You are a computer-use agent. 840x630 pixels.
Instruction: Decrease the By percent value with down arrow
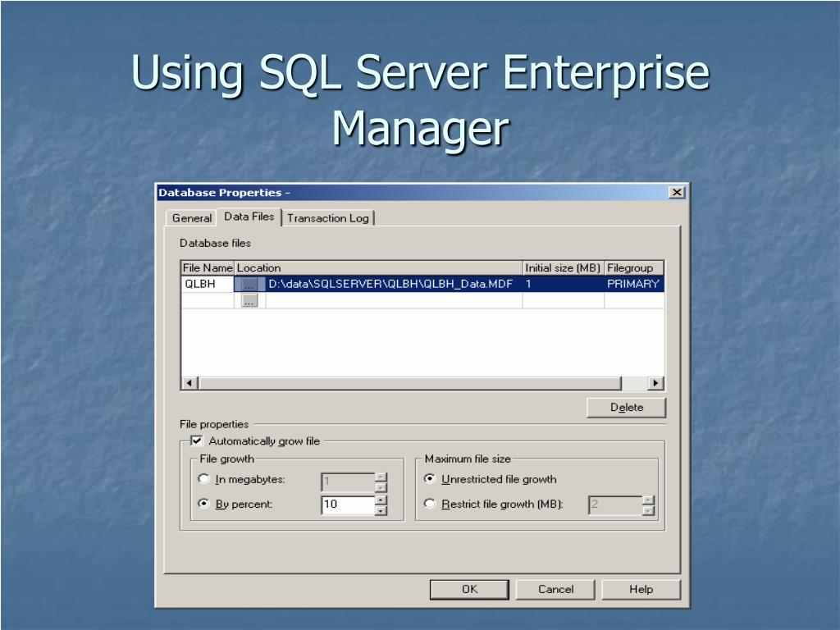381,510
